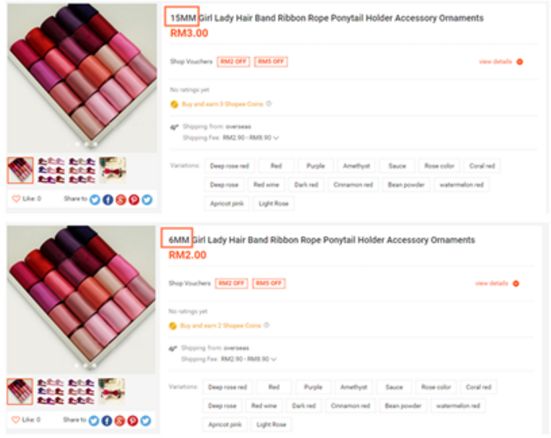The width and height of the screenshot is (551, 438).
Task: Select bow ribbon thumbnail in 15MM listing
Action: [112, 170]
